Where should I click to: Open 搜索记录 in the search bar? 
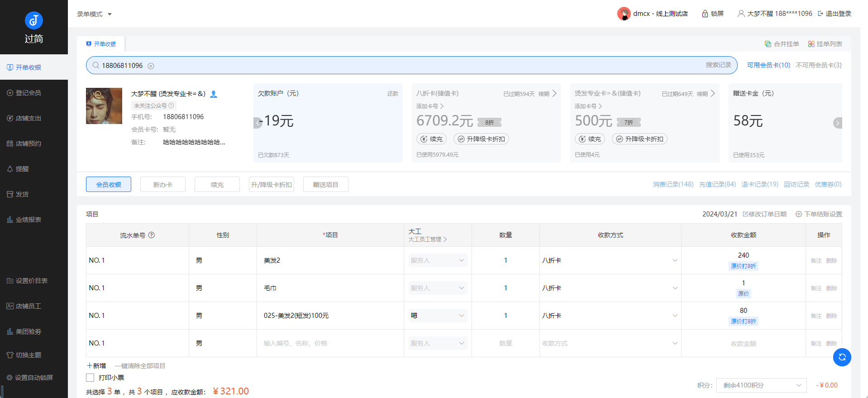point(718,65)
